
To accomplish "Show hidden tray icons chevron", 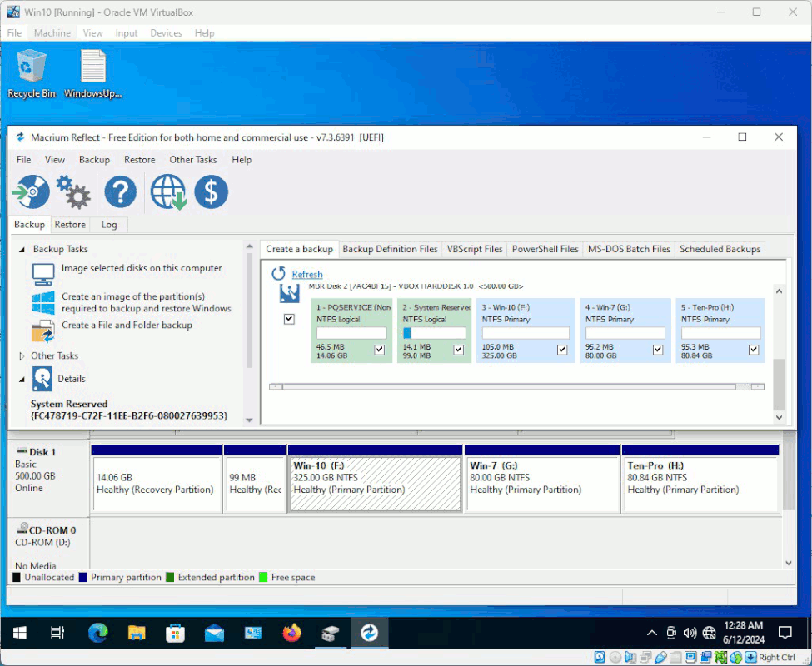I will (652, 633).
